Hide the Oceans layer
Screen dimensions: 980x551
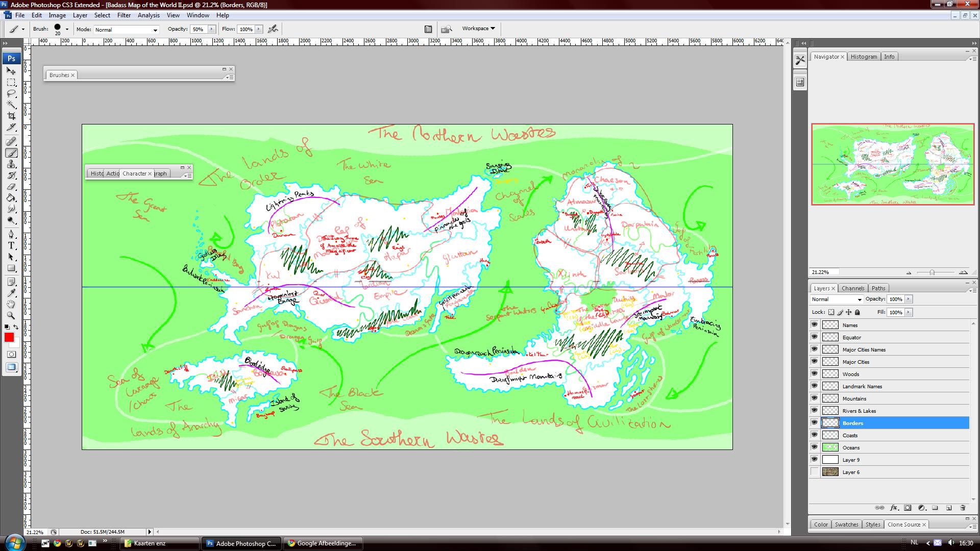(x=814, y=447)
